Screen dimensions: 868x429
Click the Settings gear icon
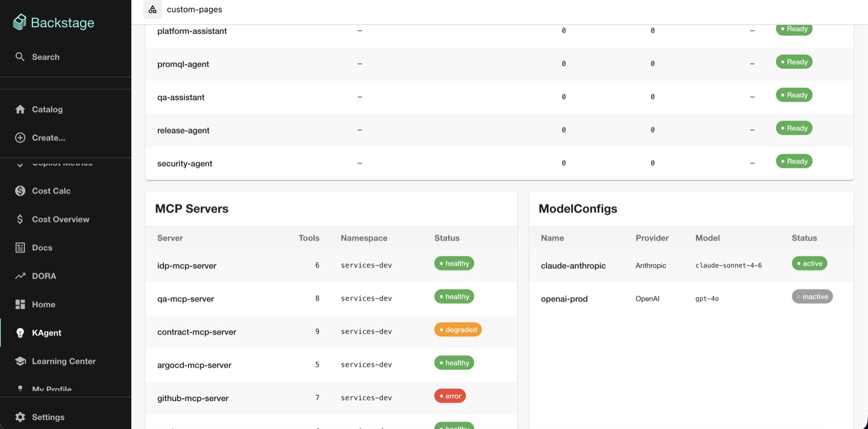(x=20, y=417)
